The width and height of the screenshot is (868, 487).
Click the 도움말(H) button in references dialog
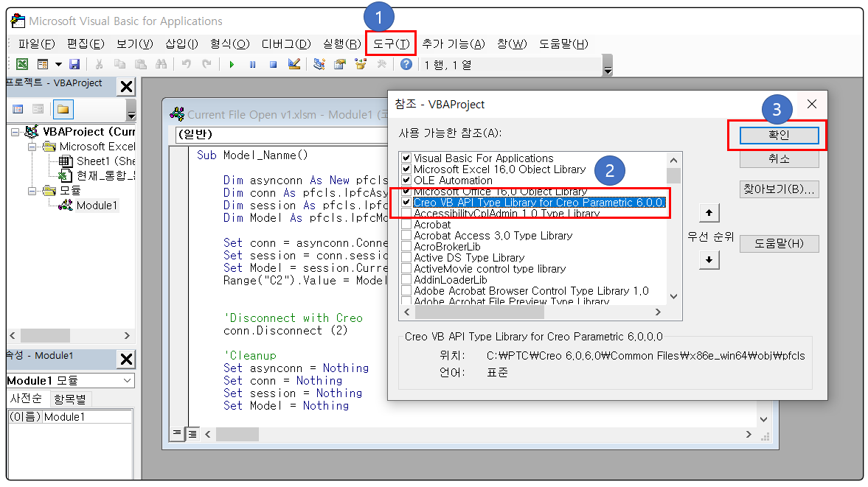[x=779, y=244]
